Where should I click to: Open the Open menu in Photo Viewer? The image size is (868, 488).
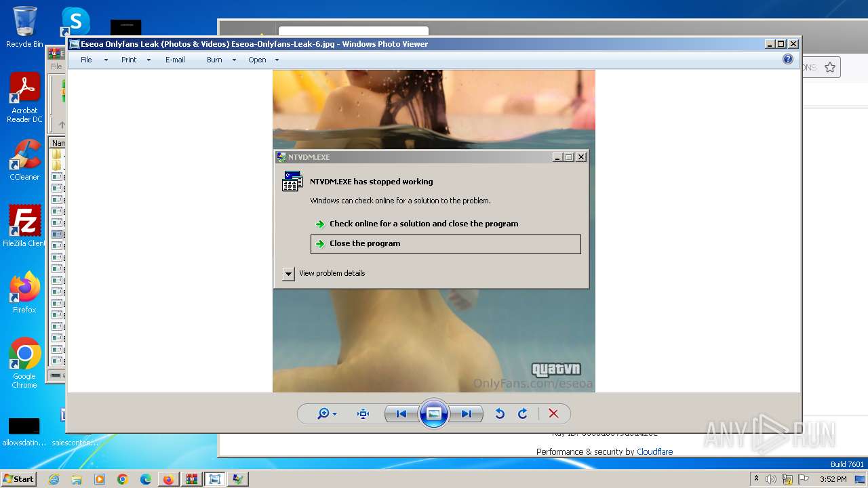pos(257,60)
